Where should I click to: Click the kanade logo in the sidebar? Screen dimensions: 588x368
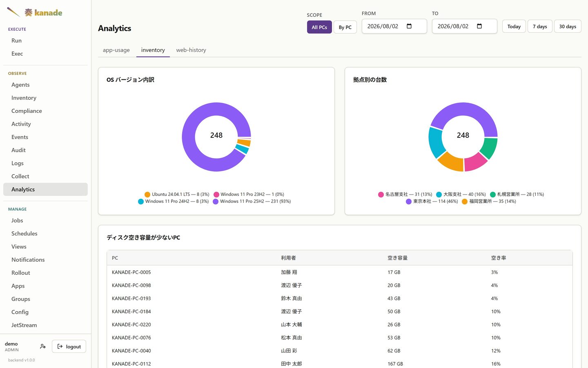click(35, 12)
